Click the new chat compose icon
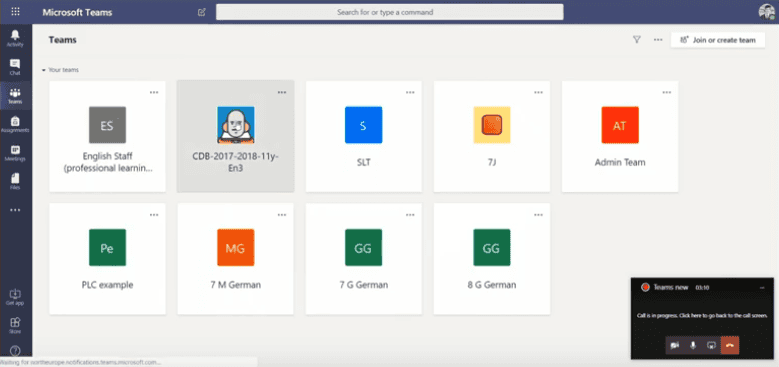This screenshot has width=779, height=367. pos(201,12)
